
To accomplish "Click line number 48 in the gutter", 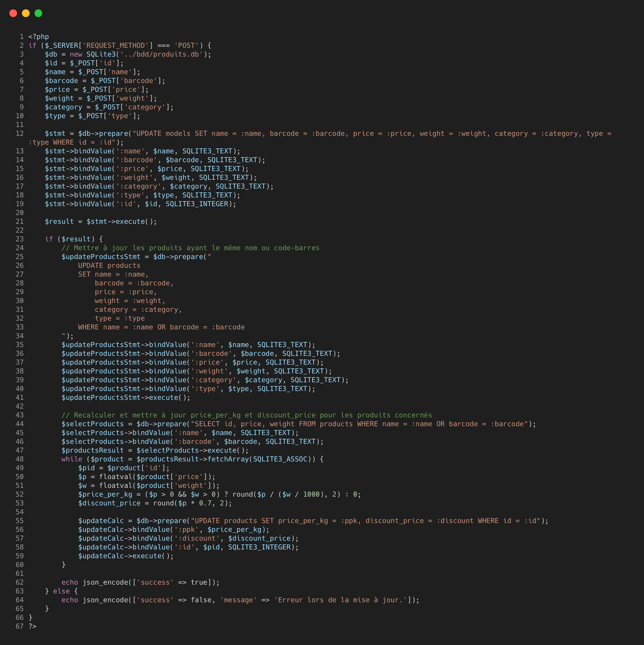I will 19,459.
